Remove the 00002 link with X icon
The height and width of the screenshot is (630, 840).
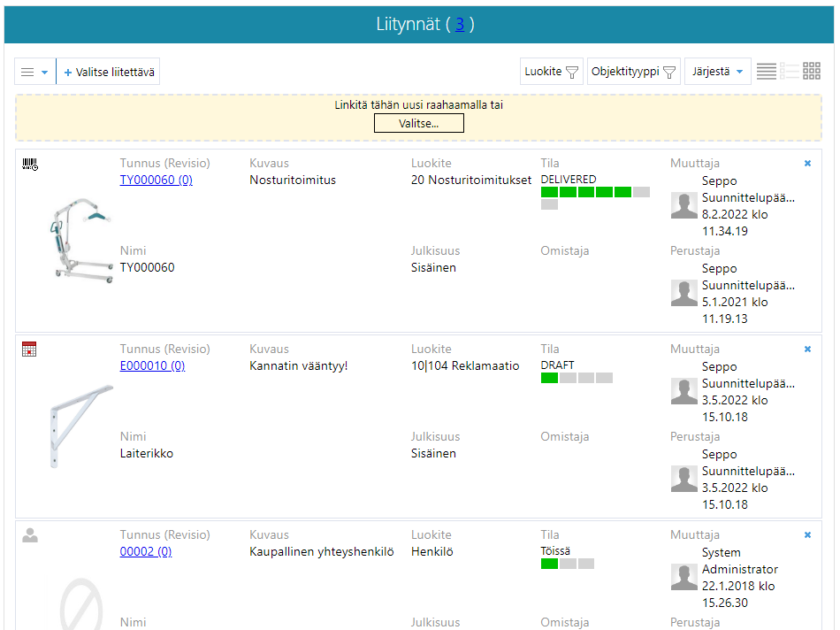click(807, 535)
